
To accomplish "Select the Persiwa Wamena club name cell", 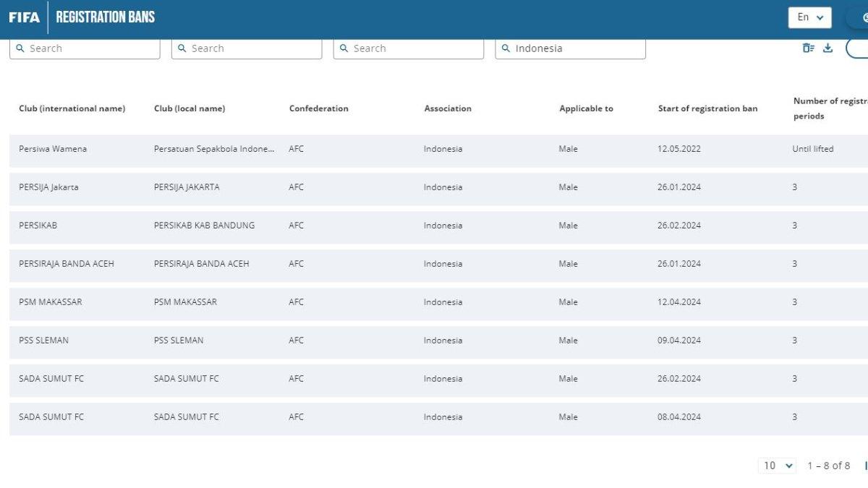I will [x=53, y=149].
